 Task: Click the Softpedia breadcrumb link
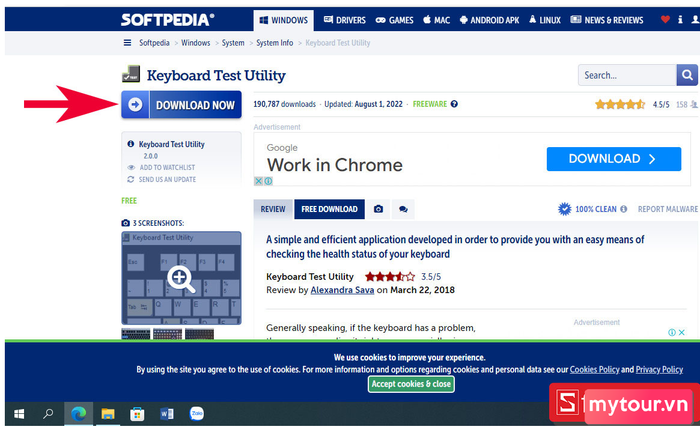pyautogui.click(x=154, y=43)
